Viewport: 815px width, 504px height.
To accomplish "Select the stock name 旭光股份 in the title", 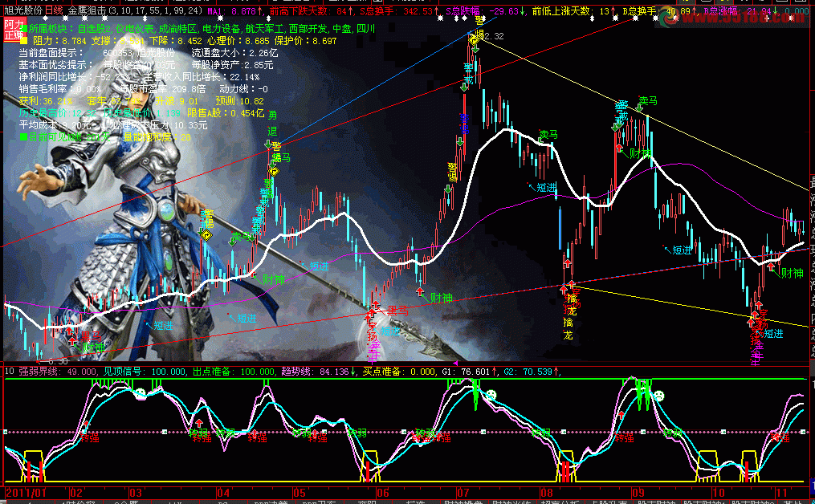I will pos(23,10).
